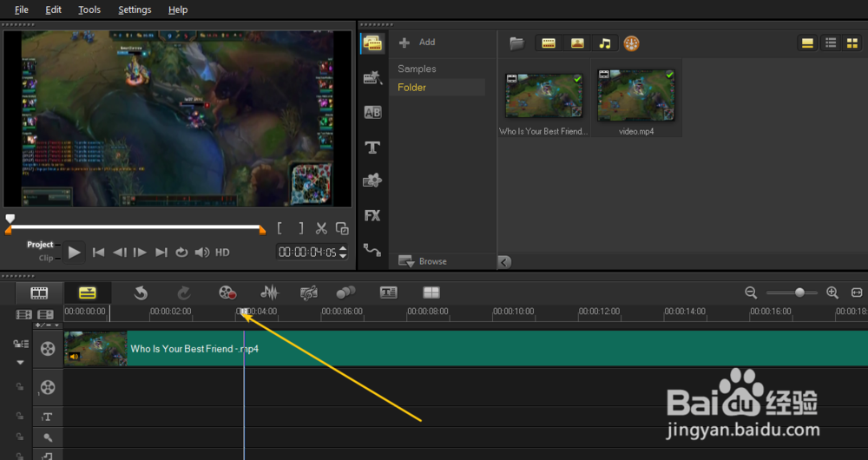
Task: Switch to Project playback mode
Action: pos(41,245)
